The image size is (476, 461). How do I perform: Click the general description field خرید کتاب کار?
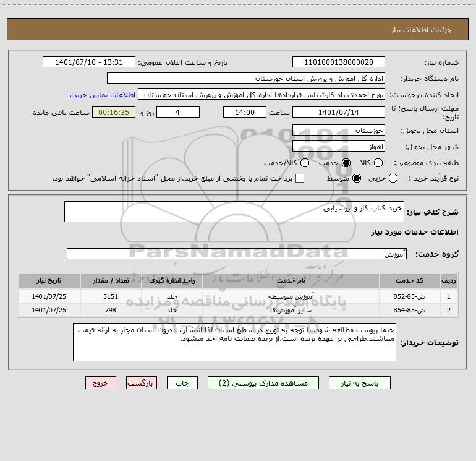(234, 212)
